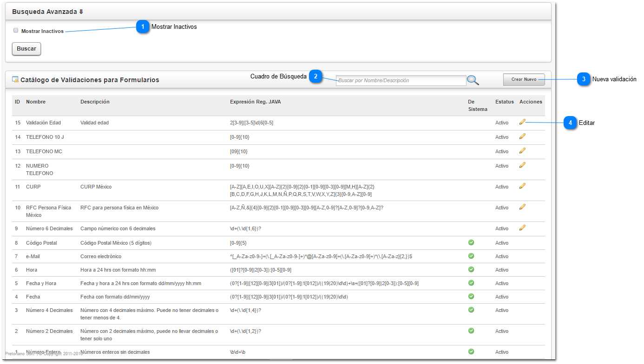Image resolution: width=644 pixels, height=364 pixels.
Task: Edit the Número 6 Decimales row
Action: pos(522,227)
